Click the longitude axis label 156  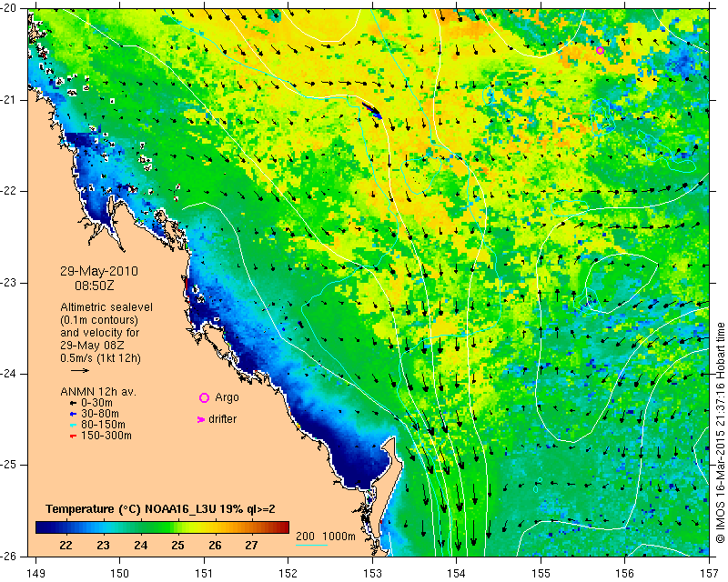tap(625, 574)
